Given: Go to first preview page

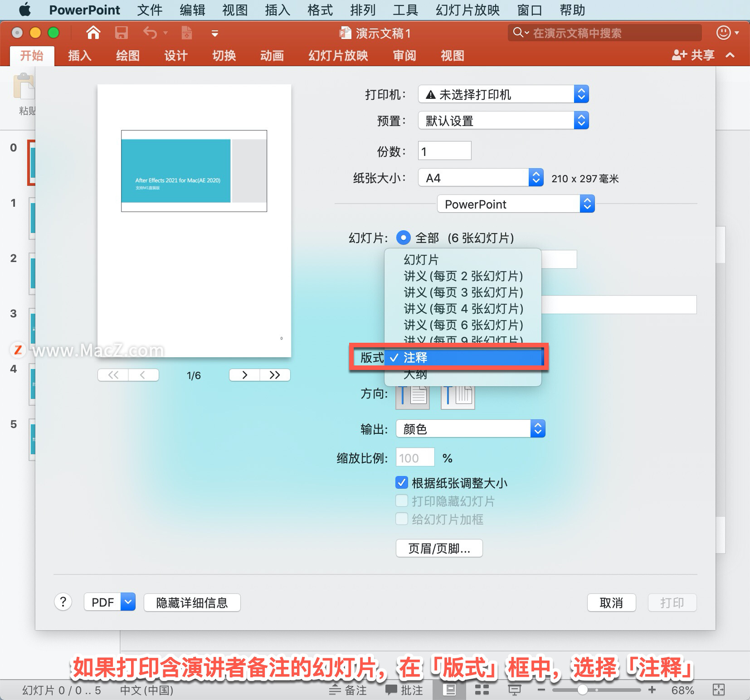Looking at the screenshot, I should (113, 375).
